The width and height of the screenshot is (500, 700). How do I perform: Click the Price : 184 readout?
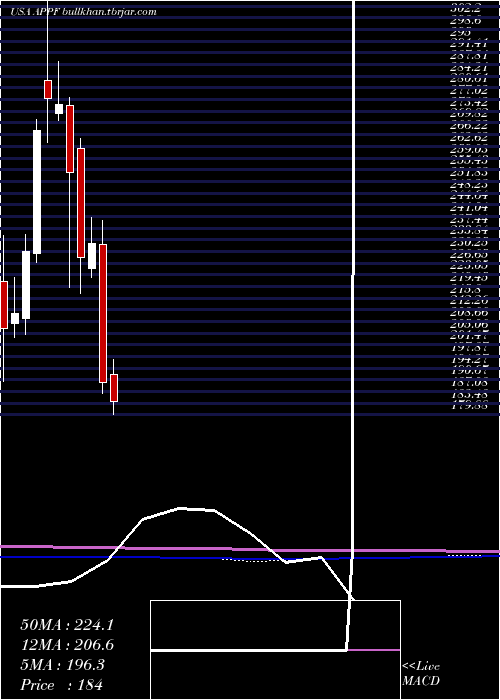coord(62,685)
